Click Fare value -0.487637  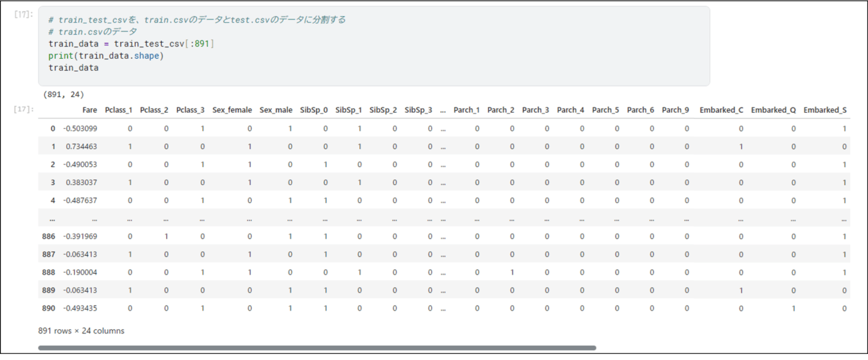tap(80, 200)
